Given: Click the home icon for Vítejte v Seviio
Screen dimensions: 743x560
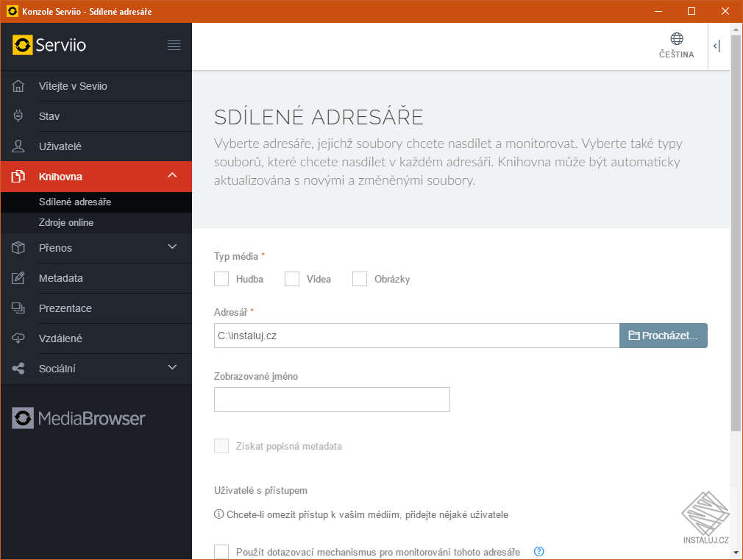Looking at the screenshot, I should pos(19,86).
